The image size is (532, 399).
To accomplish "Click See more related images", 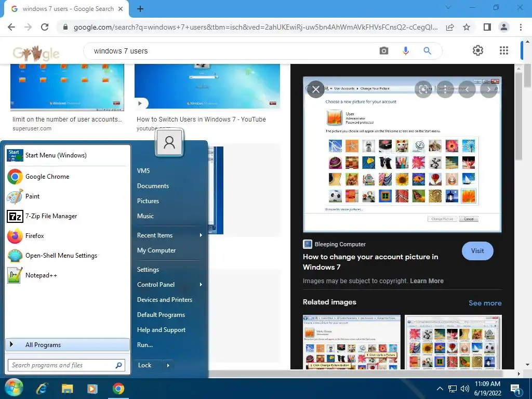I will coord(485,303).
